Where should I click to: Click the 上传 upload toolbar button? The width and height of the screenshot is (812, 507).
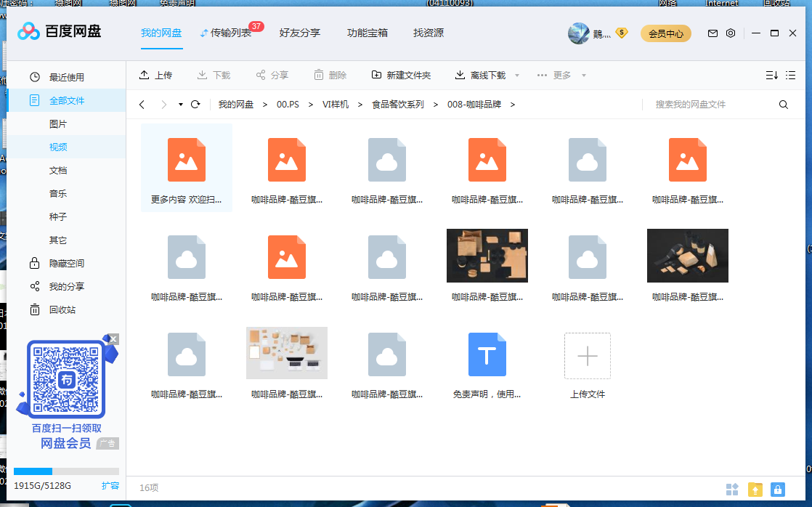[156, 75]
